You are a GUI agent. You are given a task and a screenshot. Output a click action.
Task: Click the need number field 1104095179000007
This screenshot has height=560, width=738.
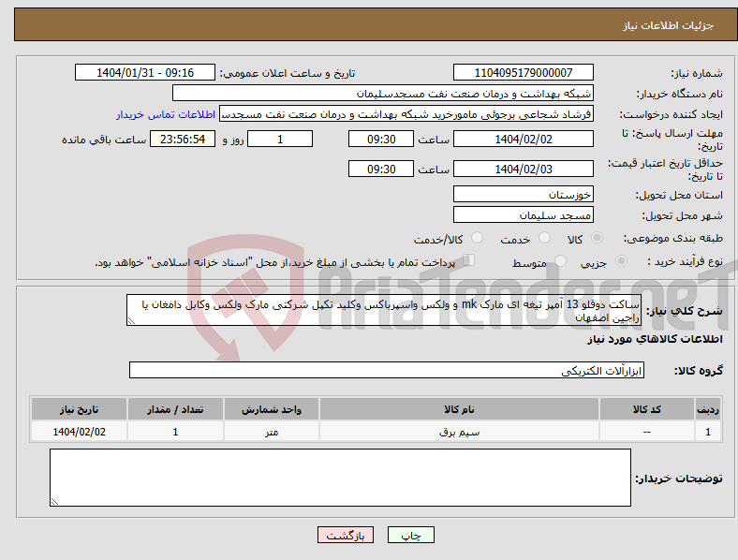click(x=524, y=72)
